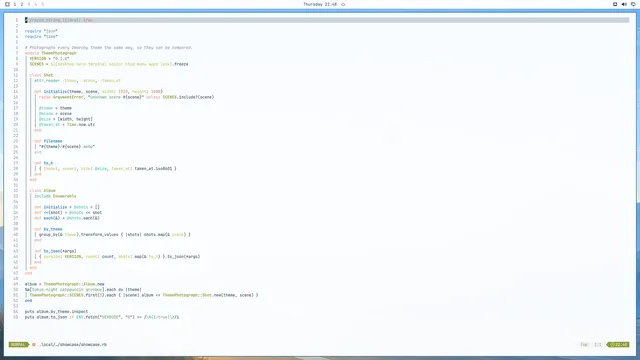Click the puts album.to_json if ENV.fetch line

102,317
